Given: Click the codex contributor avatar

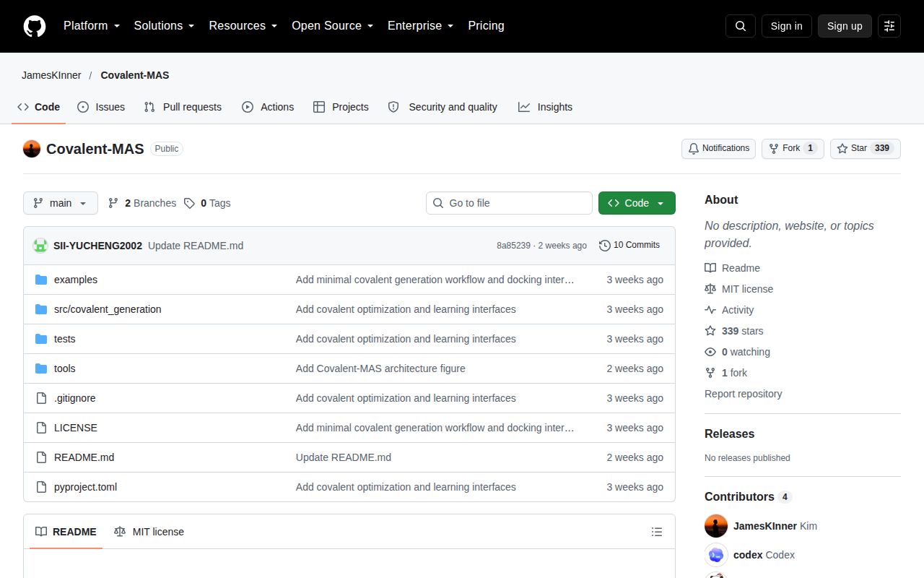Looking at the screenshot, I should coord(716,555).
